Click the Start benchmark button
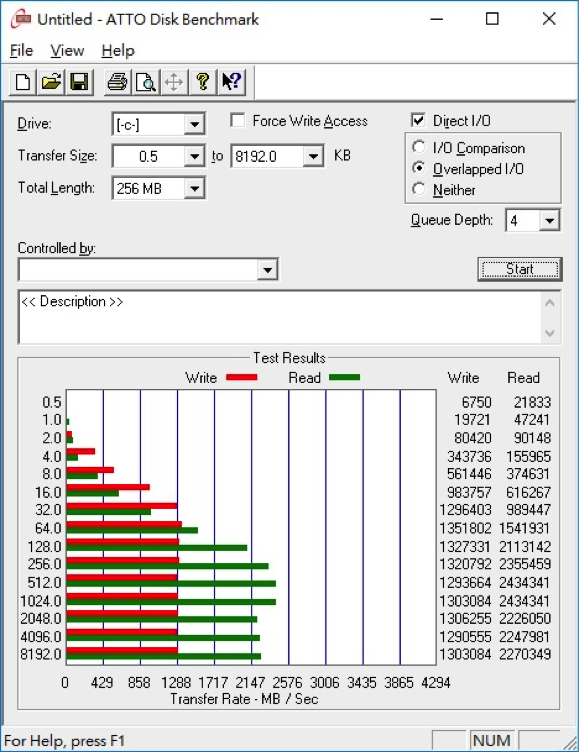Screen dimensions: 579x753 [x=520, y=269]
